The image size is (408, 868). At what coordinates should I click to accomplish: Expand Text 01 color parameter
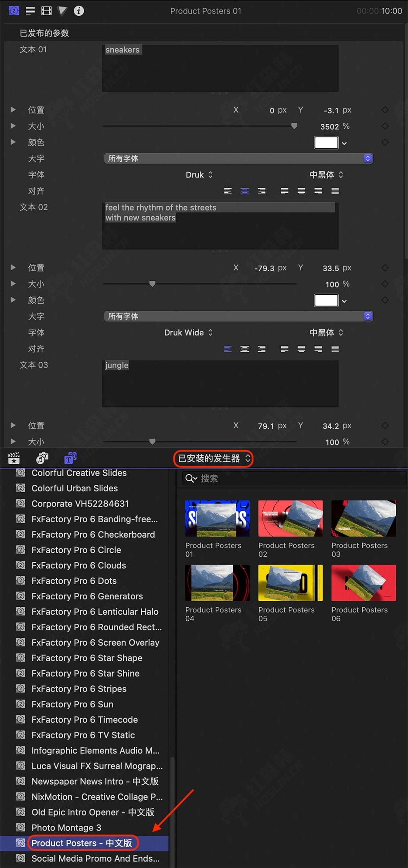pos(13,142)
